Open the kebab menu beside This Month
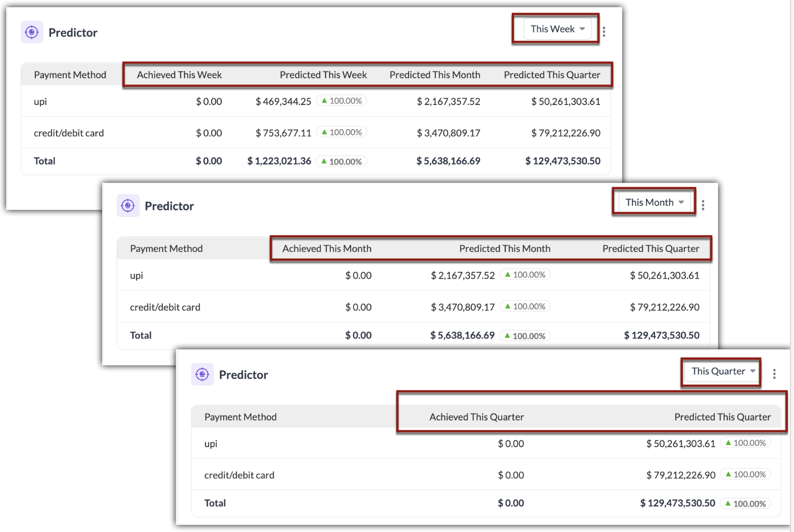Image resolution: width=794 pixels, height=532 pixels. pyautogui.click(x=703, y=205)
